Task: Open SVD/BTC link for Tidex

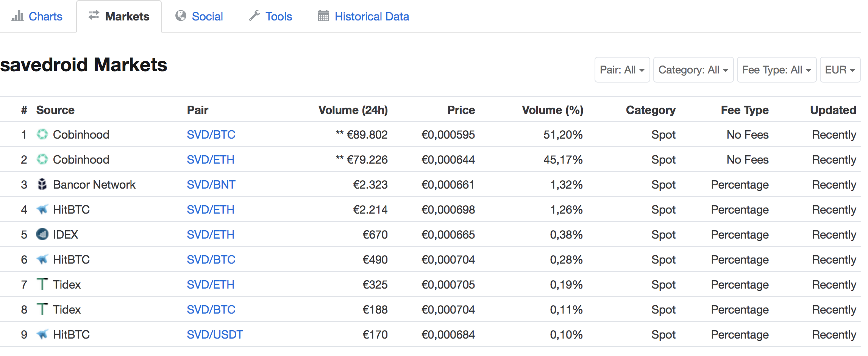Action: [x=211, y=309]
